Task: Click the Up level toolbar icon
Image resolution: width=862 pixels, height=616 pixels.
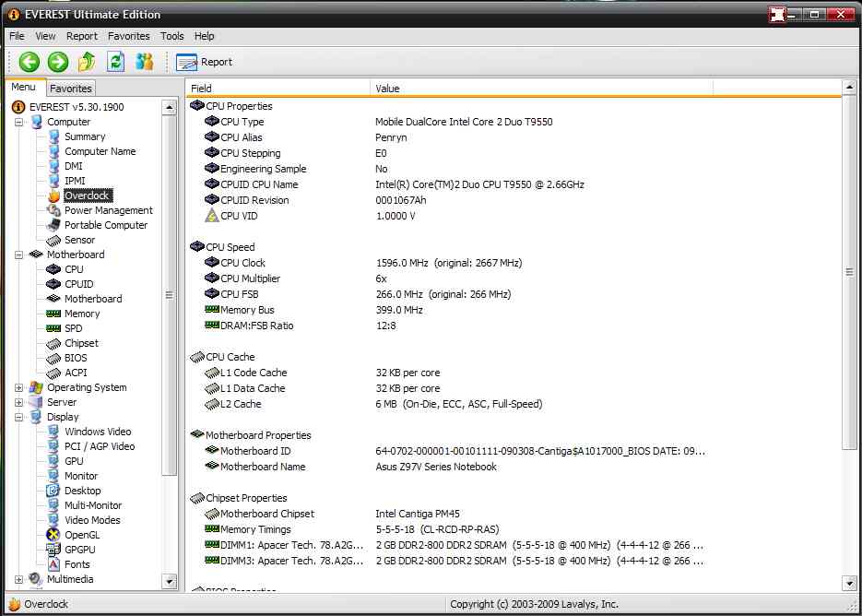Action: (x=87, y=62)
